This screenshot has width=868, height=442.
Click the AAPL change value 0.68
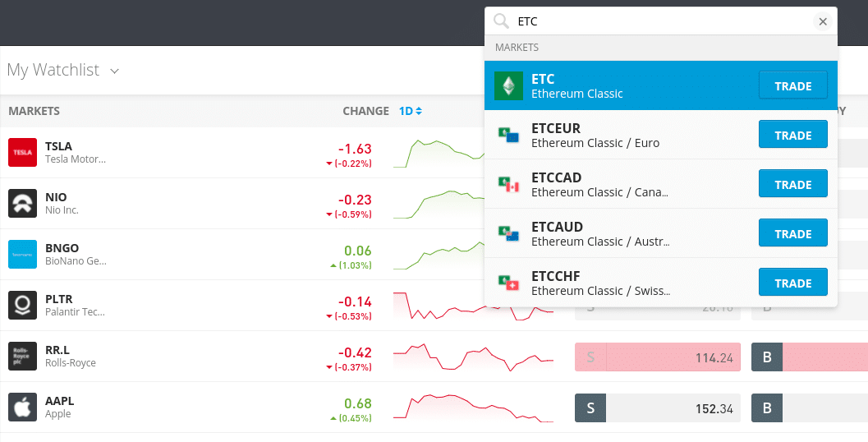click(x=357, y=403)
